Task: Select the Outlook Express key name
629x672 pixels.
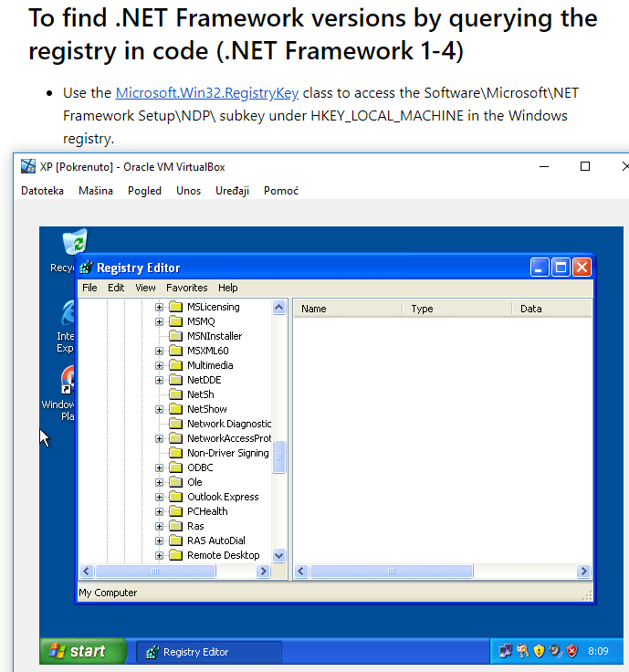Action: 223,497
